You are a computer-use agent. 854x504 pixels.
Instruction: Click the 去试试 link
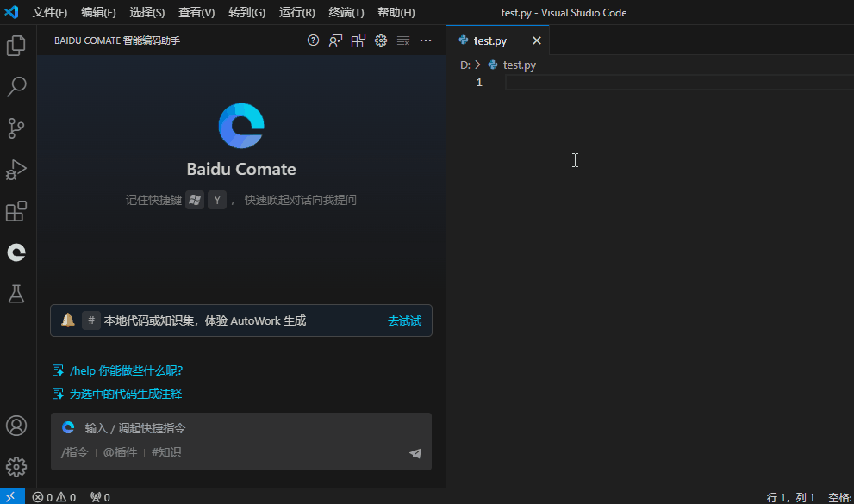[404, 320]
